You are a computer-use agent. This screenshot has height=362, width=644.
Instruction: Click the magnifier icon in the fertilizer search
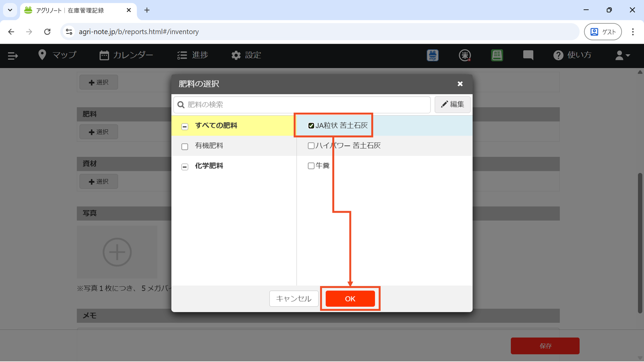(181, 105)
